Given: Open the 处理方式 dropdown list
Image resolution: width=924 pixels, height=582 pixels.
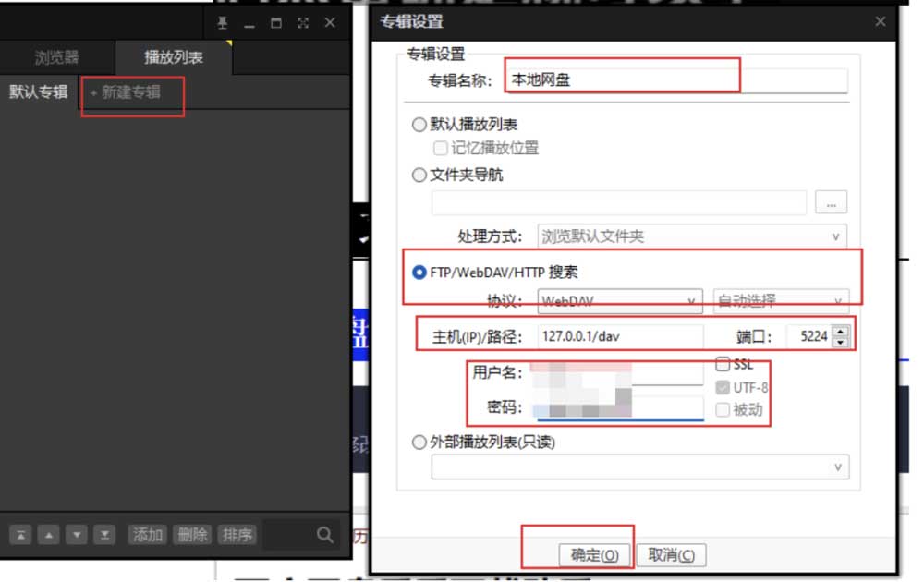Looking at the screenshot, I should coord(693,236).
